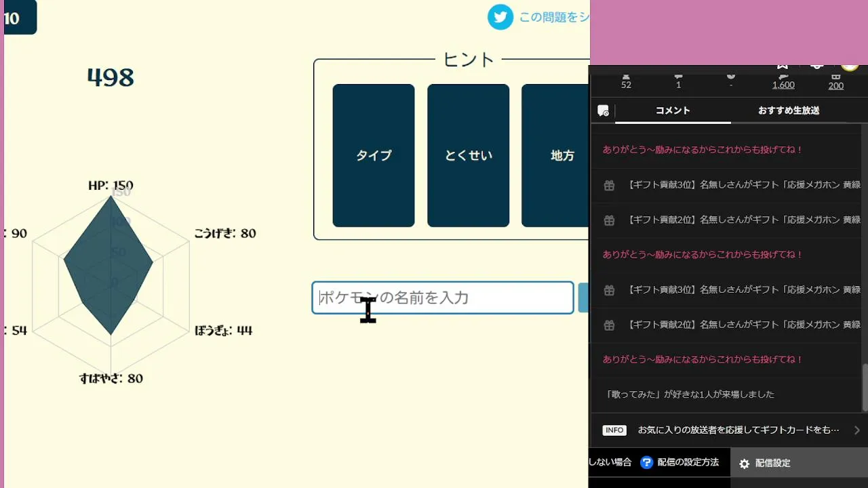The image size is (868, 488).
Task: Click the INFO badge
Action: click(614, 430)
